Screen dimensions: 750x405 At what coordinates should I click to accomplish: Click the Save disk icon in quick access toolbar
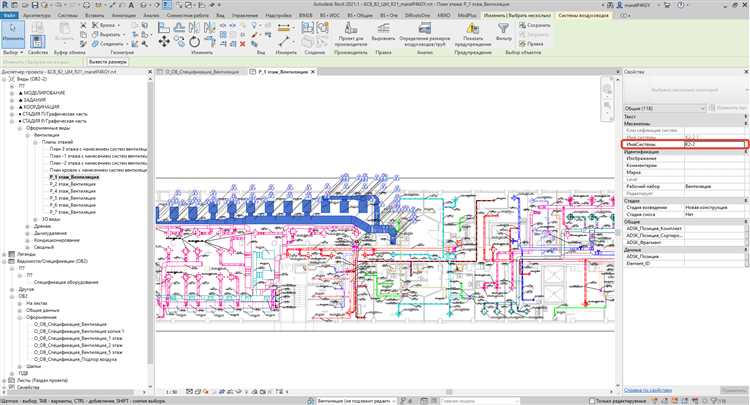(x=35, y=5)
